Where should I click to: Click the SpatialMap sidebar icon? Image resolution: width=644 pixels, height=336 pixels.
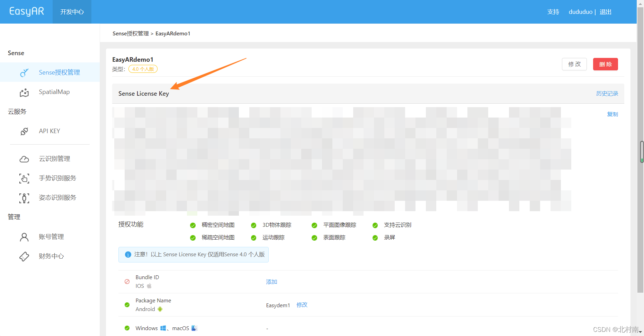pyautogui.click(x=24, y=92)
